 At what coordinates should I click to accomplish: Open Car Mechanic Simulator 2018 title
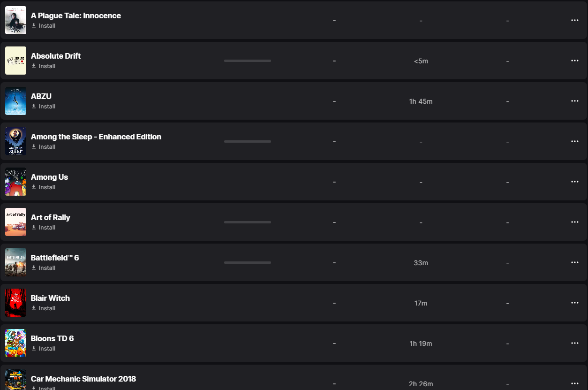tap(83, 379)
